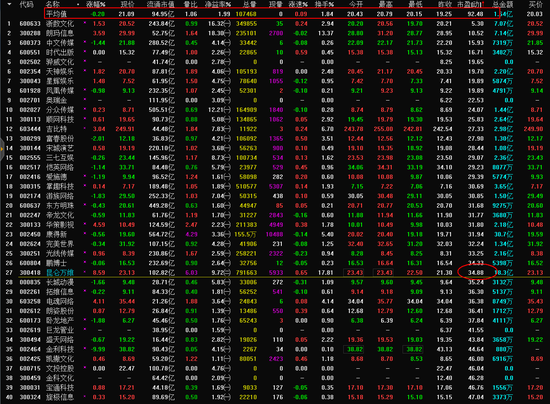
Task: Select the stock name 光线传媒
Action: (x=60, y=254)
